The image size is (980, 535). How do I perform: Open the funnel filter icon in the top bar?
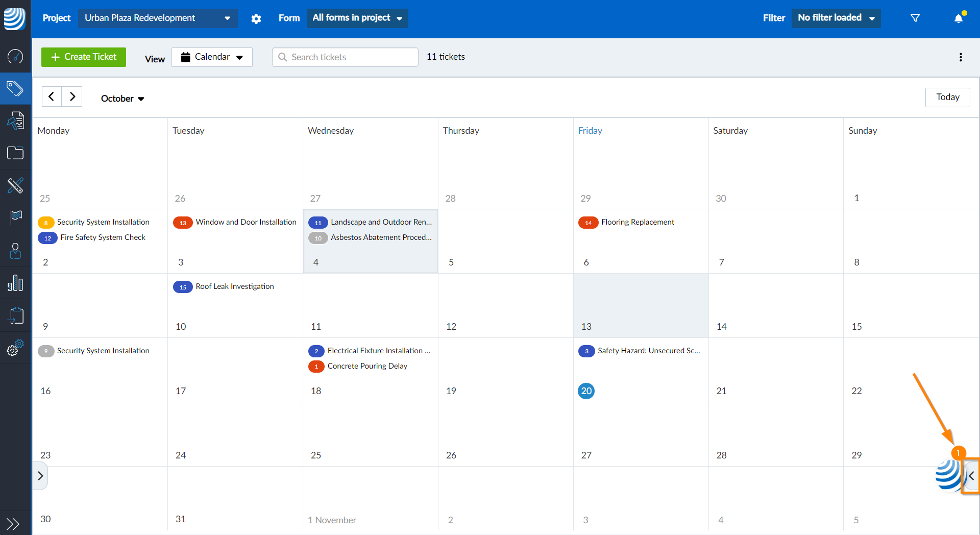tap(915, 18)
